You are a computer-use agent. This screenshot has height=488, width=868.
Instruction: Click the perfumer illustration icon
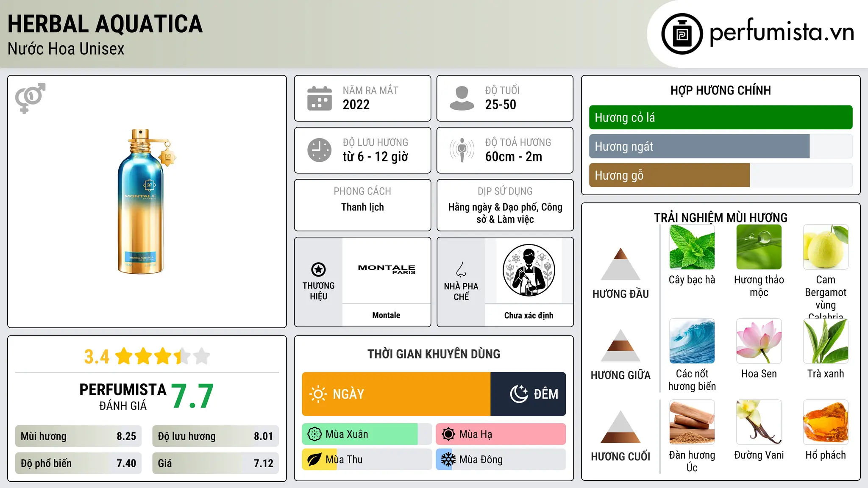529,270
